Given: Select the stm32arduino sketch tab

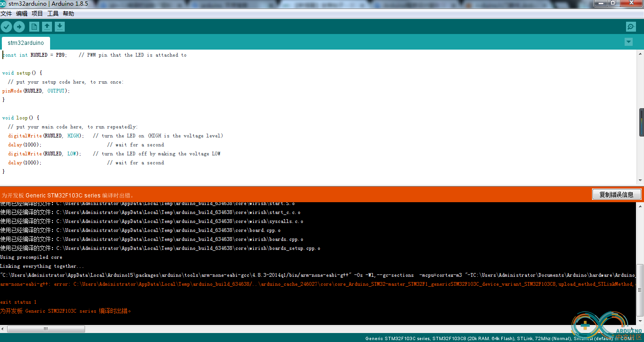Looking at the screenshot, I should 26,43.
